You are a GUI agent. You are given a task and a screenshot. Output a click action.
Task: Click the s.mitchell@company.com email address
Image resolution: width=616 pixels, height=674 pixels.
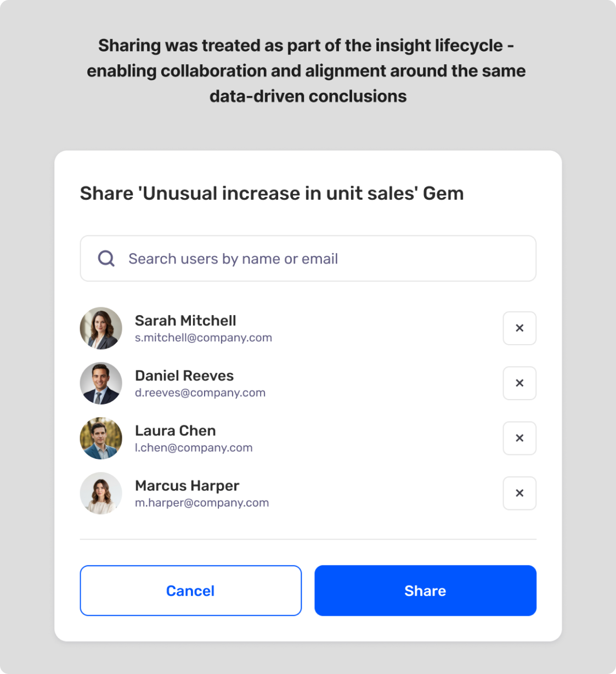point(204,338)
